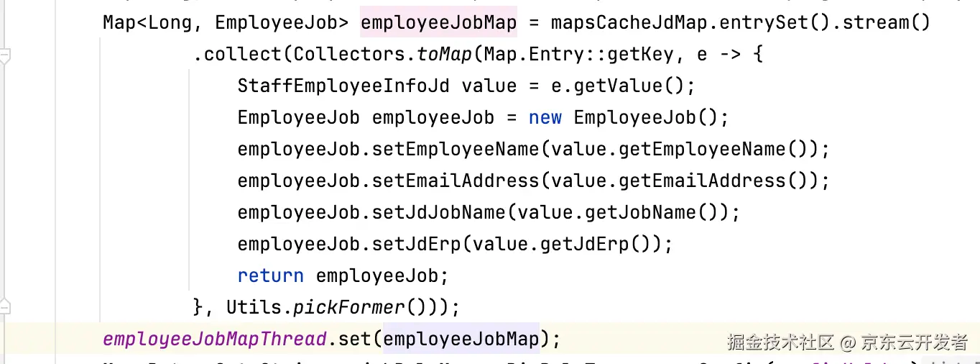Collapse the fold marker beside the .collect line
The width and height of the screenshot is (980, 364).
tap(5, 56)
